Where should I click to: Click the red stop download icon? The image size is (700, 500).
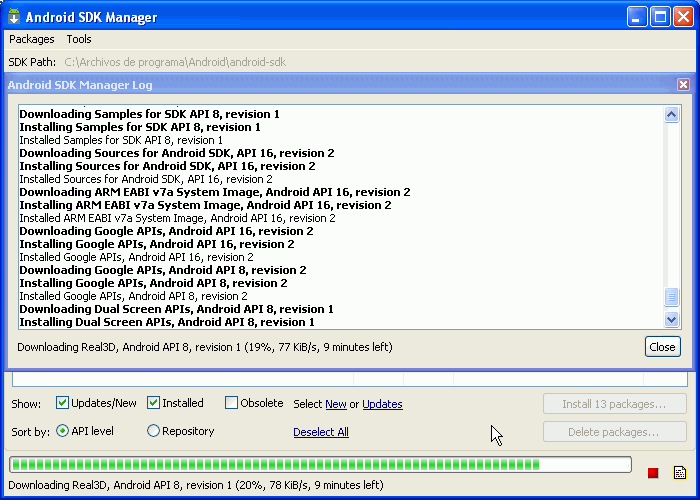tap(653, 472)
